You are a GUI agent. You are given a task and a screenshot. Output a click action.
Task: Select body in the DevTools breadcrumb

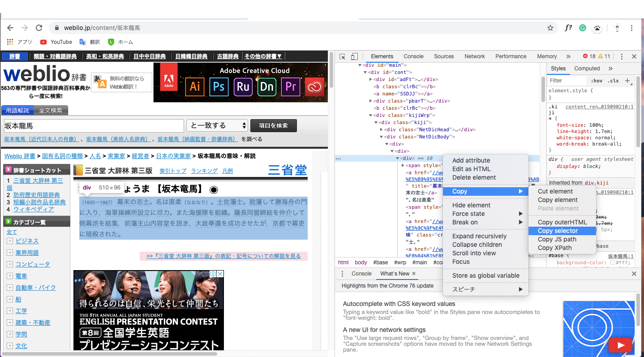pos(361,262)
